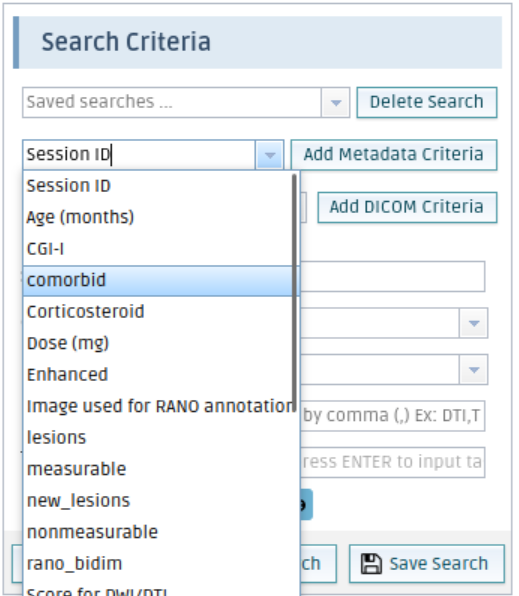This screenshot has height=596, width=519.
Task: Choose Dose (mg) from the list
Action: pyautogui.click(x=158, y=343)
